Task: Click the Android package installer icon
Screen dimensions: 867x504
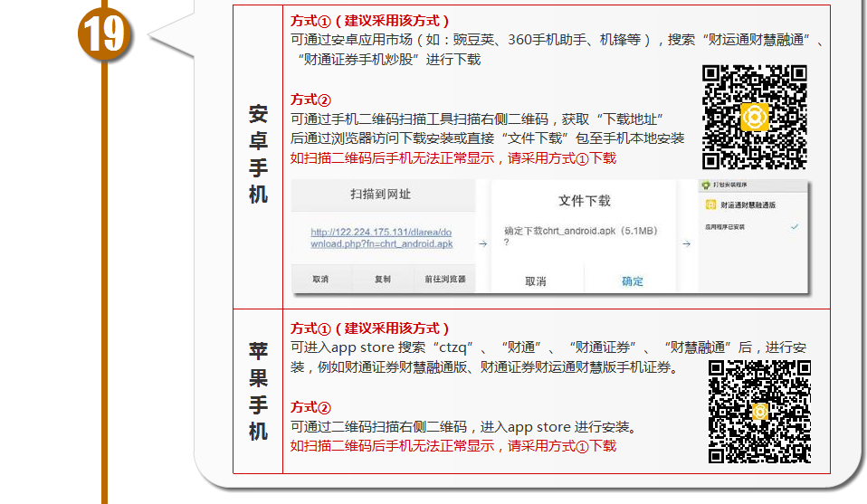Action: point(706,185)
